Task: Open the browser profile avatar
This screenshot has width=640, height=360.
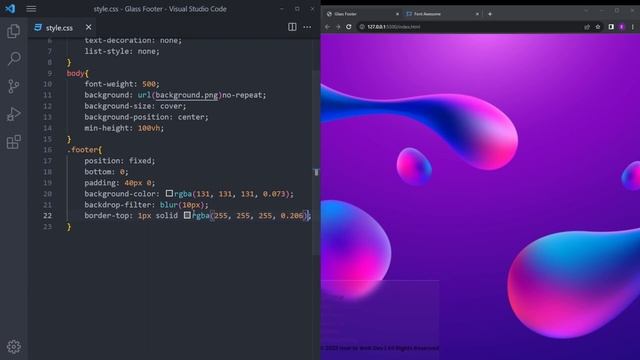Action: [x=622, y=27]
